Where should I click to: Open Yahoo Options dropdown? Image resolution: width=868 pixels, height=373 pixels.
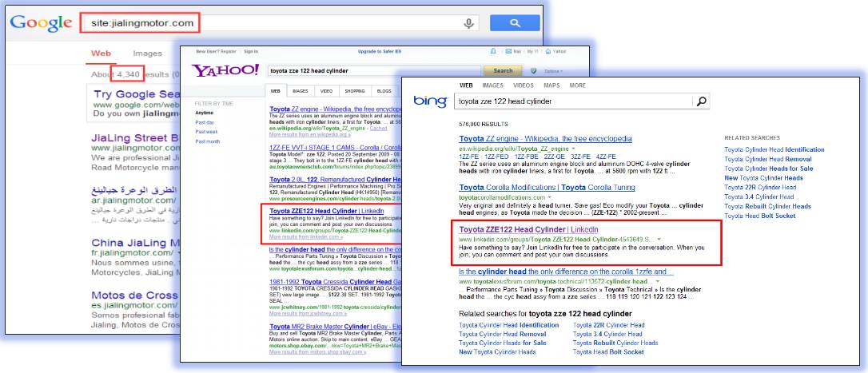pos(552,71)
